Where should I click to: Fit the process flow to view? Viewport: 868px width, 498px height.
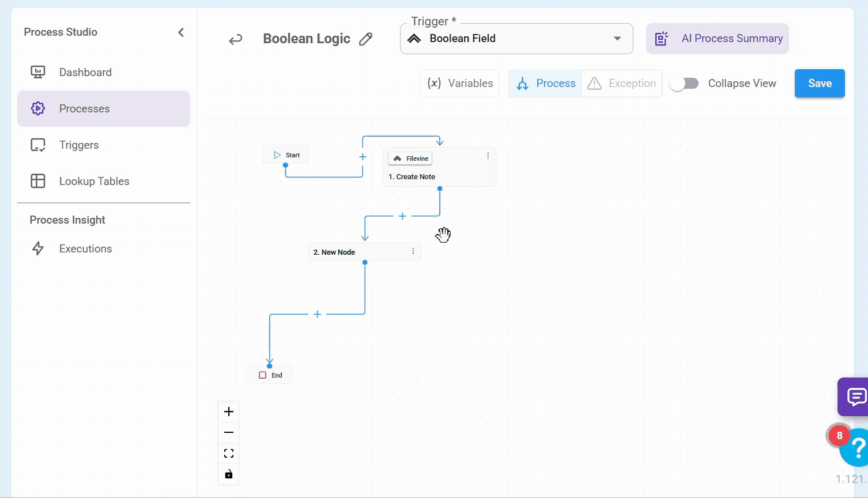[x=229, y=454]
